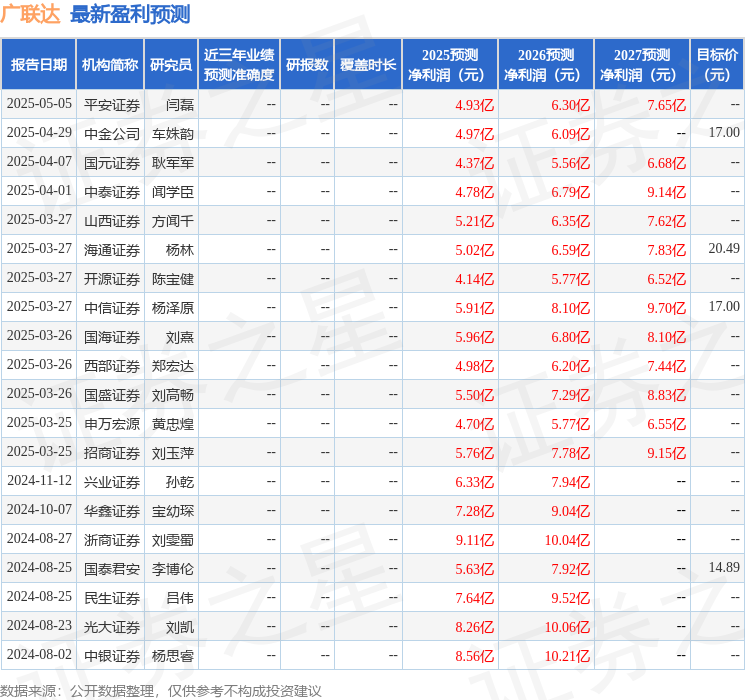Click the 数据来源 disclaimer footer text
This screenshot has height=700, width=745.
tap(161, 691)
